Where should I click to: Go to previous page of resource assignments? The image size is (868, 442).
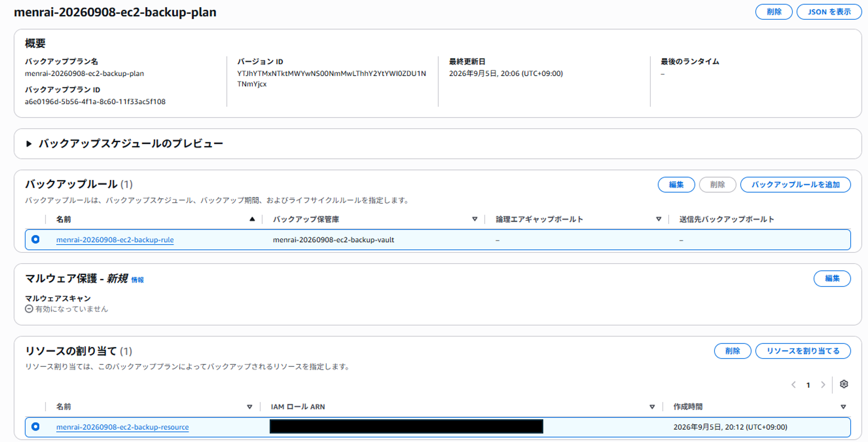[794, 385]
